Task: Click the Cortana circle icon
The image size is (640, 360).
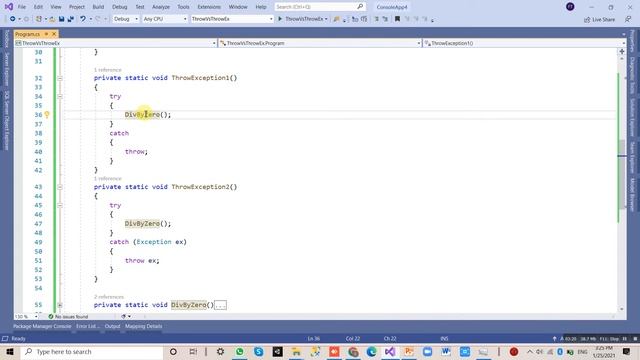Action: (x=173, y=351)
